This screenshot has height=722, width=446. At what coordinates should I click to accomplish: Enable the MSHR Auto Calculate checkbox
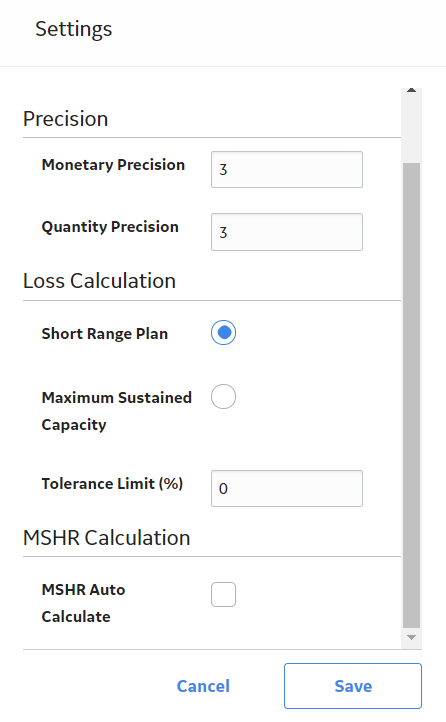(224, 594)
